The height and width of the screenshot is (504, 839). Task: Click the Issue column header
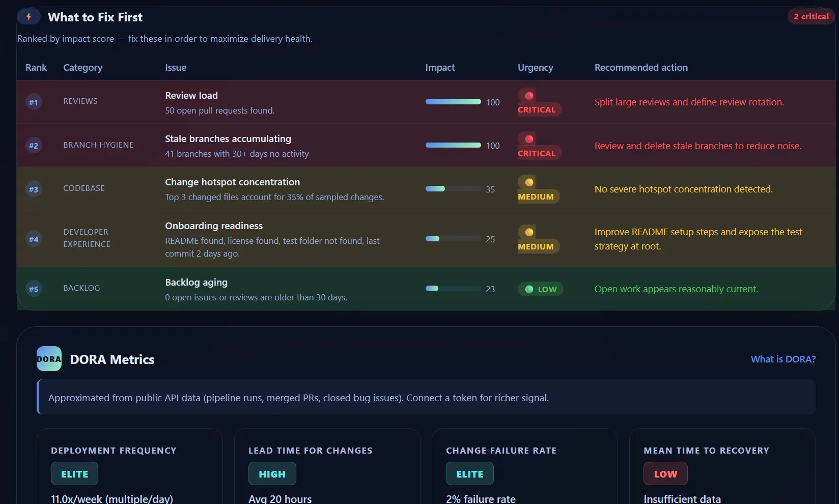pos(176,67)
